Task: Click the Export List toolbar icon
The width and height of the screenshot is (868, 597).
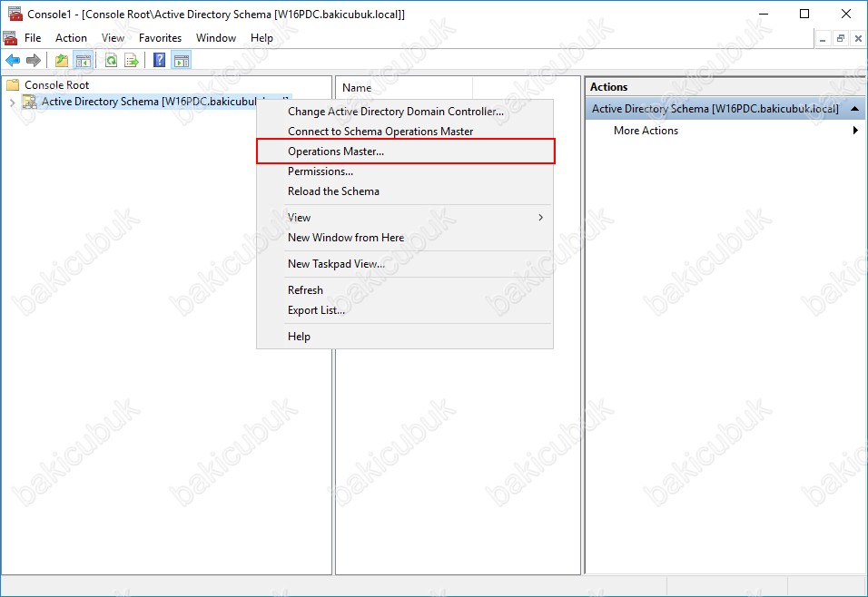Action: pos(132,60)
